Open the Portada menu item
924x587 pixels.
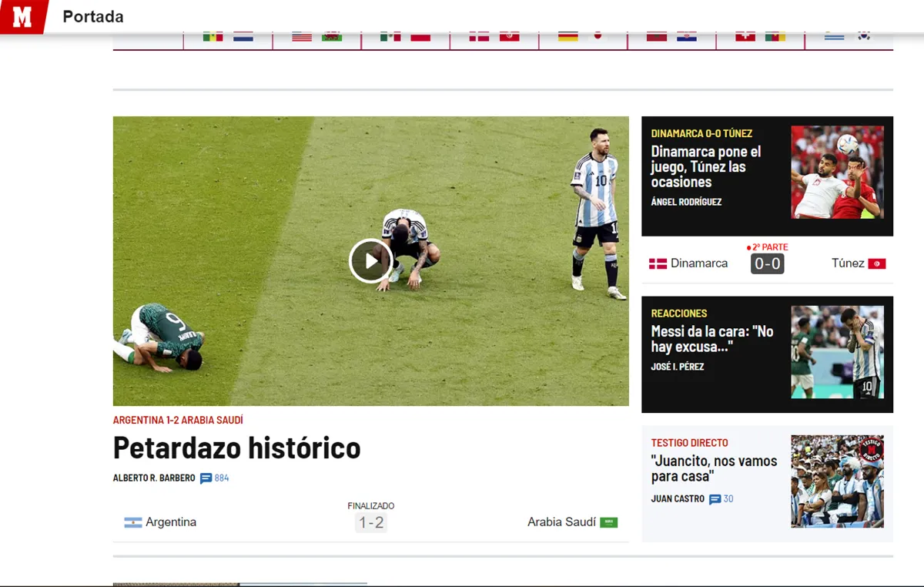point(92,15)
